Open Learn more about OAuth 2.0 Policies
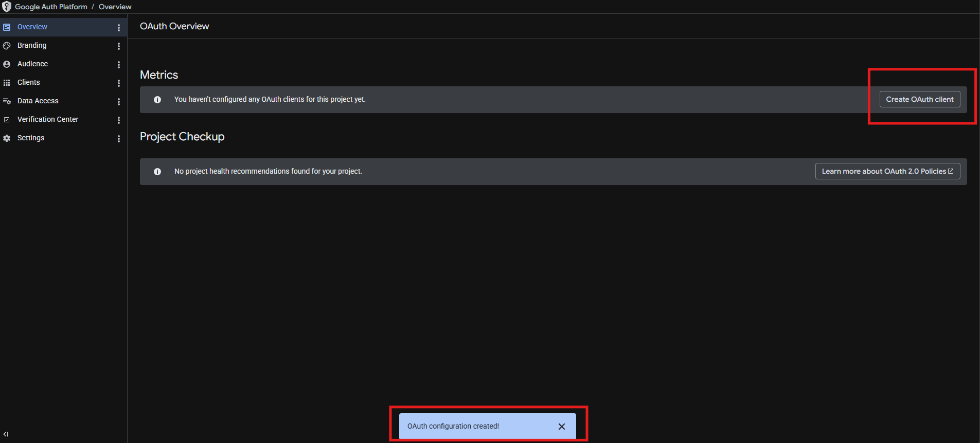The width and height of the screenshot is (980, 443). click(888, 171)
